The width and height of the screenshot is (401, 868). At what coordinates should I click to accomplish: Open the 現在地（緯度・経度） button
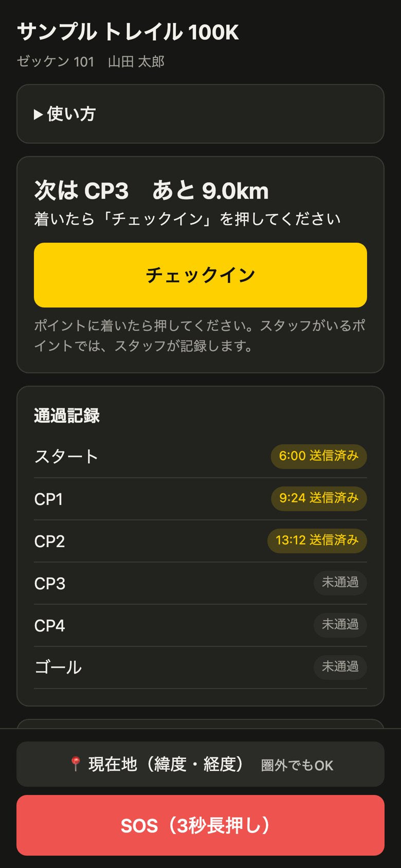(200, 764)
